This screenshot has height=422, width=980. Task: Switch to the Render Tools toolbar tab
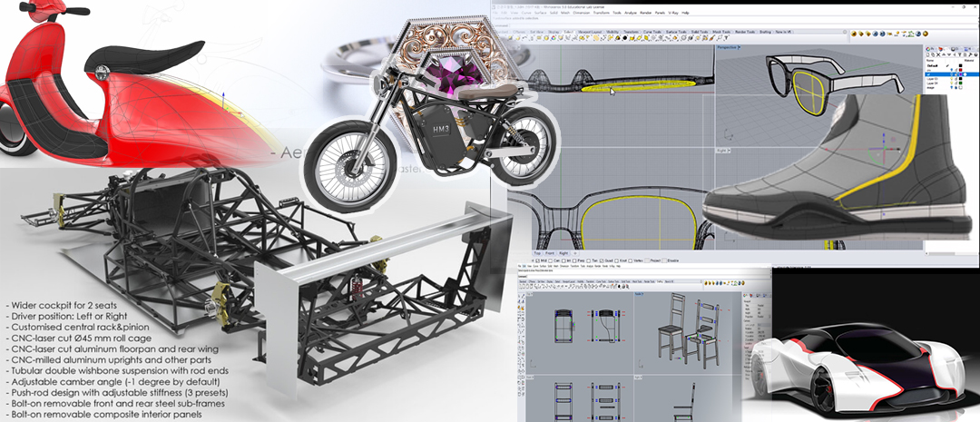click(745, 32)
